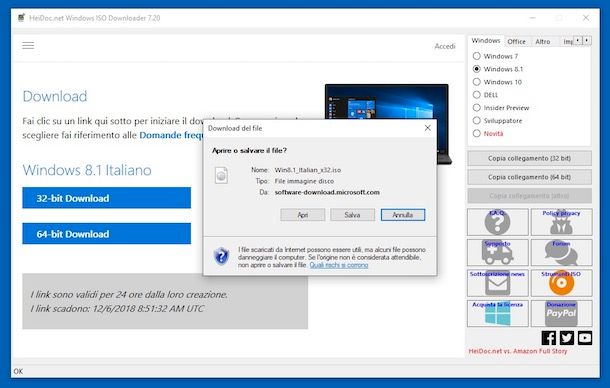Open the Forum speech bubbles icon

561,252
